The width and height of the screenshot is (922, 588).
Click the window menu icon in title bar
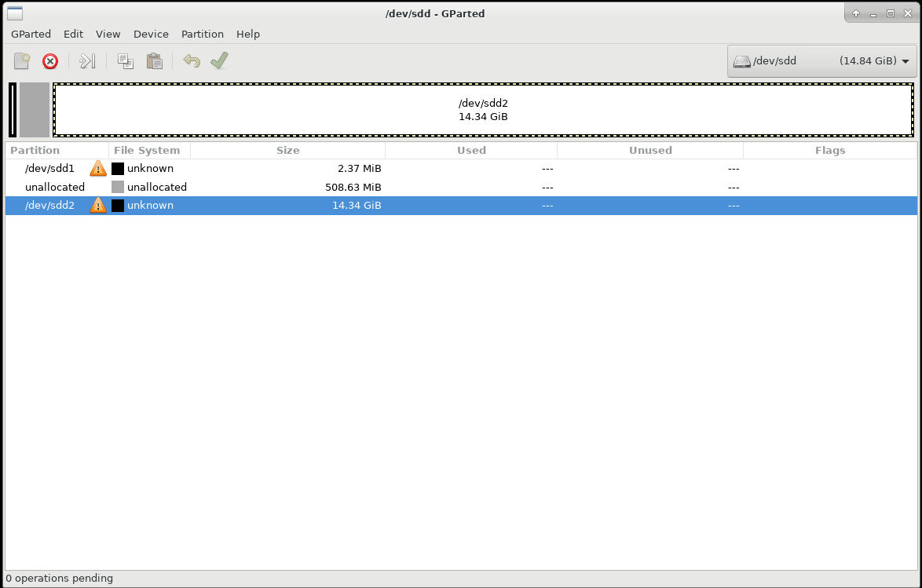coord(15,13)
